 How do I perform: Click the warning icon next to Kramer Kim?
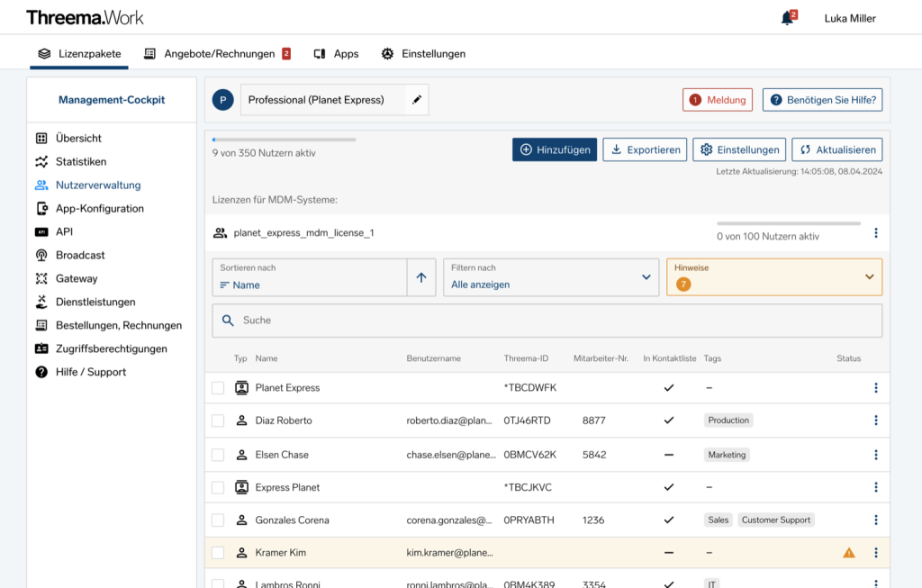click(x=848, y=552)
